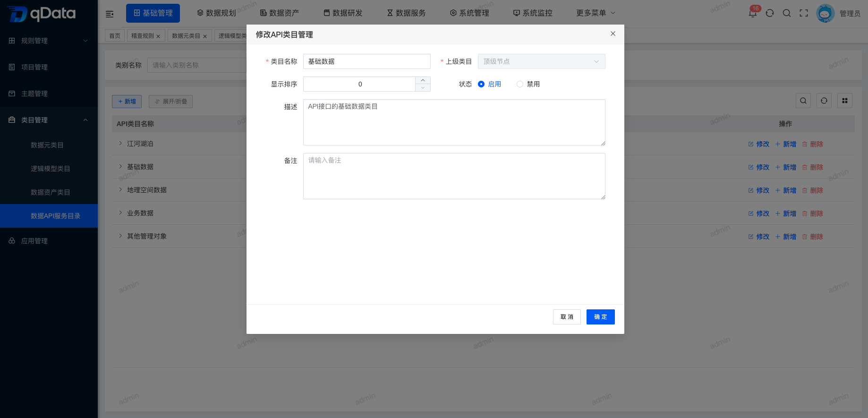Open 数据元类目 submenu item
Image resolution: width=868 pixels, height=418 pixels.
coord(49,145)
